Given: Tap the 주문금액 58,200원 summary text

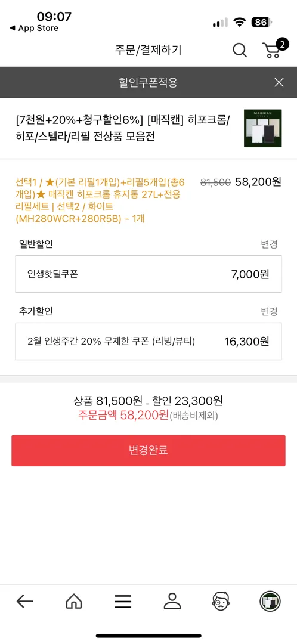Looking at the screenshot, I should [x=123, y=415].
